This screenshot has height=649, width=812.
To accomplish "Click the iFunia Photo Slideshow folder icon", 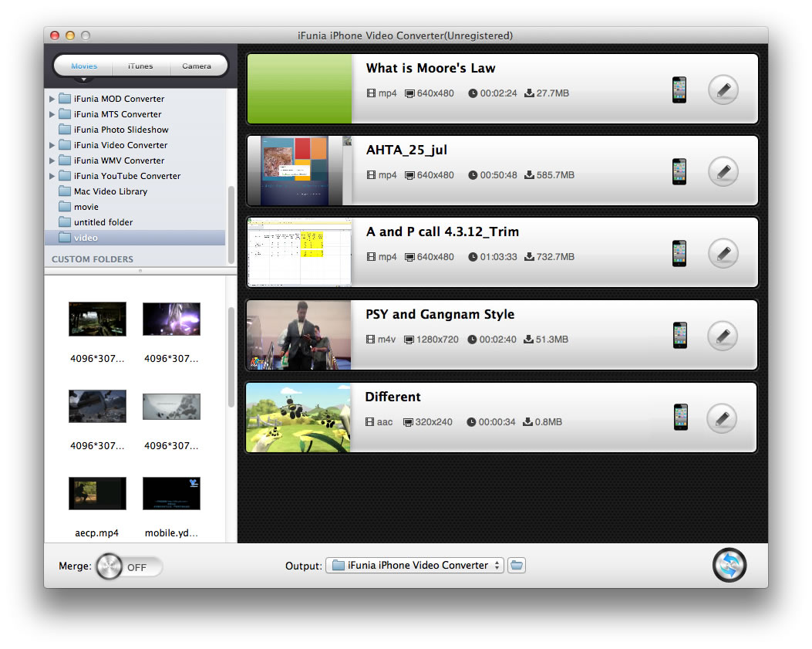I will (x=65, y=129).
